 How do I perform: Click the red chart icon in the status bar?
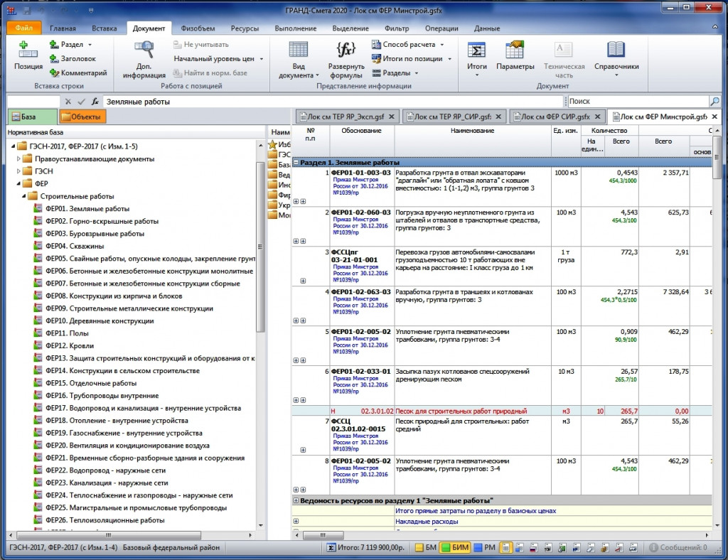[619, 547]
